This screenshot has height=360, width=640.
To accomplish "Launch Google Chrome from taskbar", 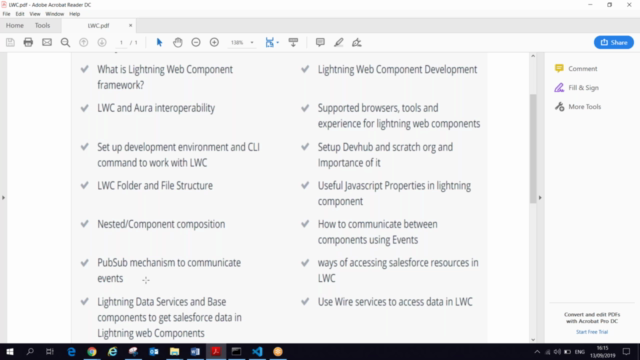I will (x=92, y=351).
